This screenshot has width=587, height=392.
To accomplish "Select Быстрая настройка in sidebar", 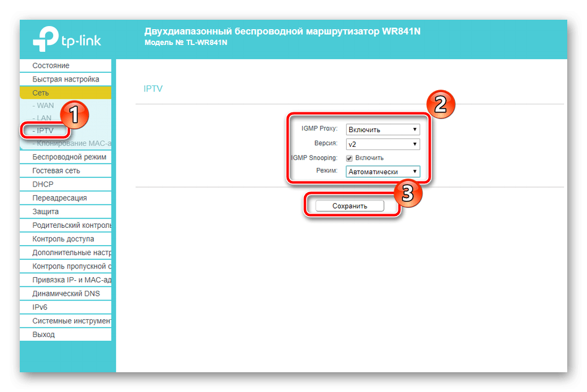I will (x=65, y=79).
